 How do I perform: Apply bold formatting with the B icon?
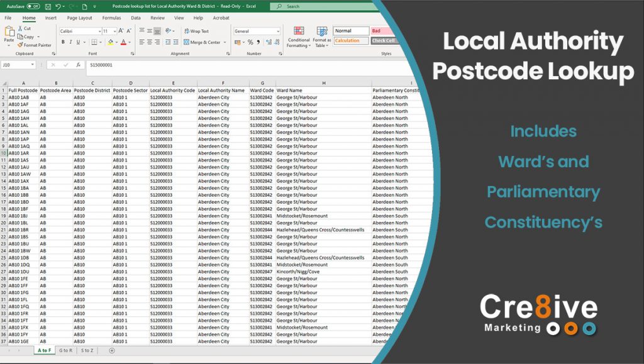[64, 42]
